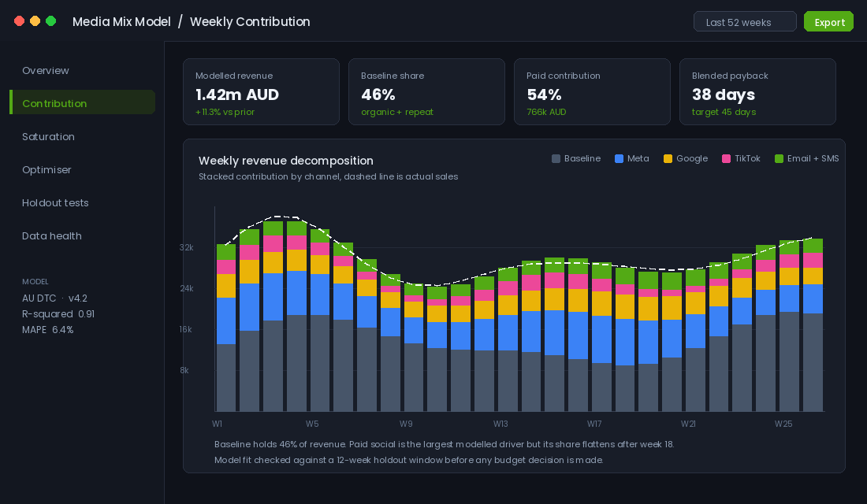867x504 pixels.
Task: Click the W9 axis label
Action: pyautogui.click(x=406, y=424)
